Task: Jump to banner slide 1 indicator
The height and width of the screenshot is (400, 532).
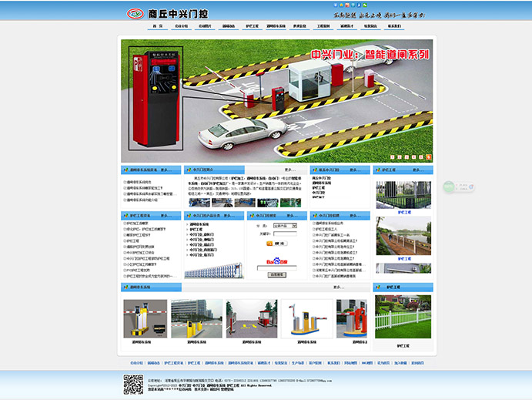Action: click(393, 157)
